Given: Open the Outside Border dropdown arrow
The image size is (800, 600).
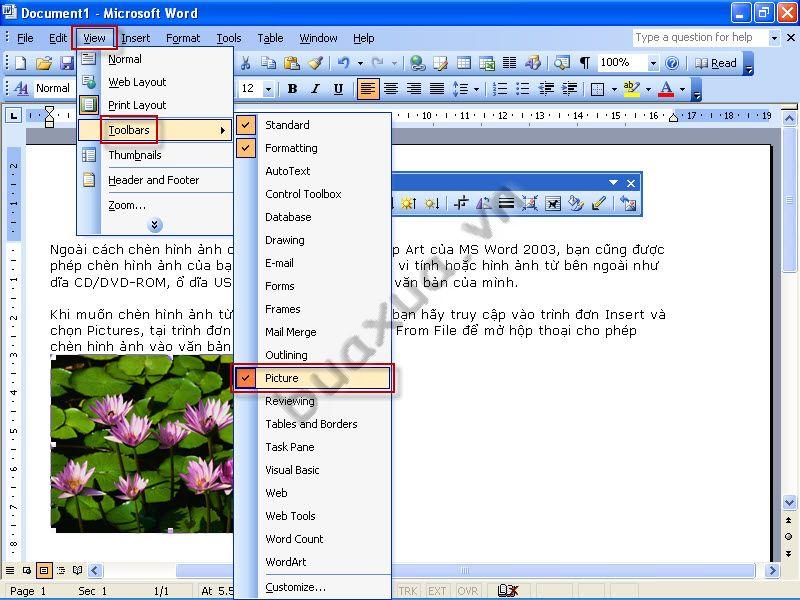Looking at the screenshot, I should tap(614, 89).
